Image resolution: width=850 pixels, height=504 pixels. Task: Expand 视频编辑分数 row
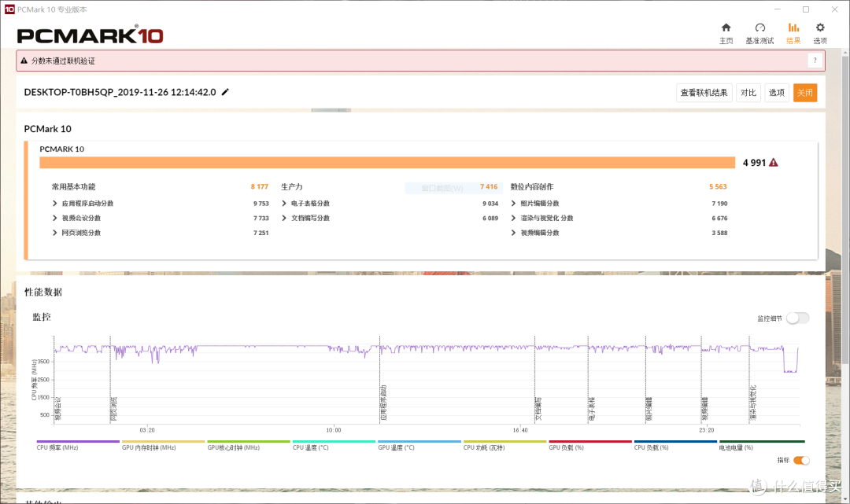[513, 233]
